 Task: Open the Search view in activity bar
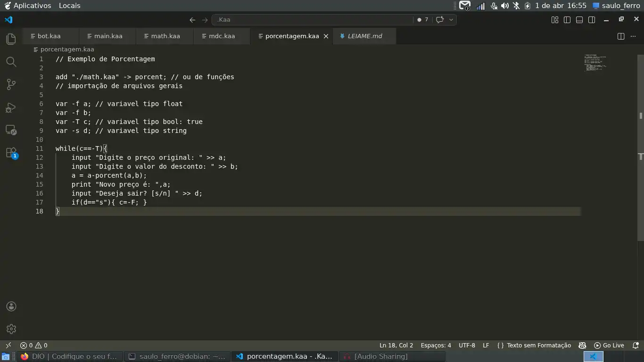[11, 62]
